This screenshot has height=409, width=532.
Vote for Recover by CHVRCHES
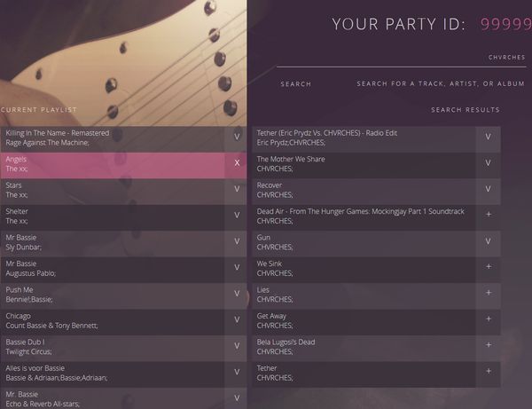click(x=488, y=189)
